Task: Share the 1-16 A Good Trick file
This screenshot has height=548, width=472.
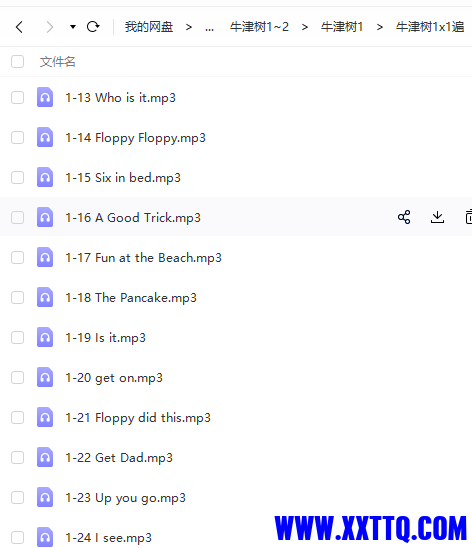Action: pos(404,217)
